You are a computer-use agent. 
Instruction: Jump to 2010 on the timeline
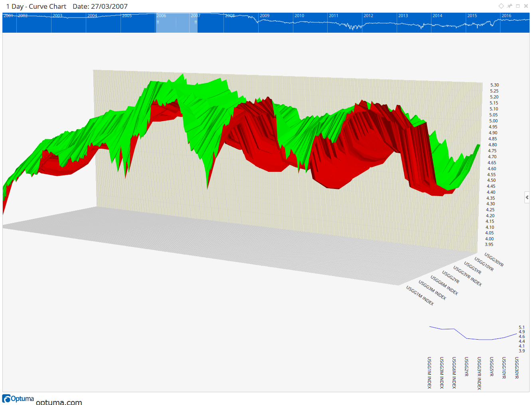(x=299, y=16)
